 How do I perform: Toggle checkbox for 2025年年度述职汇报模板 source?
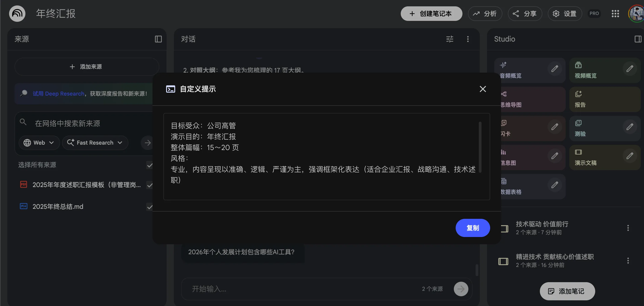150,185
